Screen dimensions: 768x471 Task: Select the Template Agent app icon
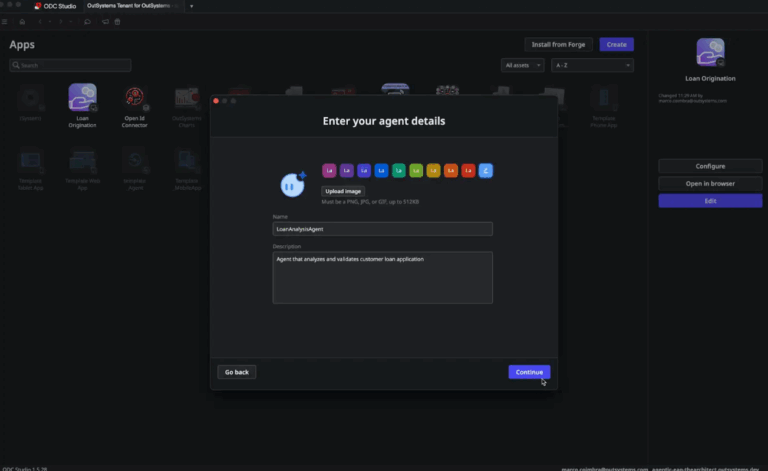[x=135, y=161]
